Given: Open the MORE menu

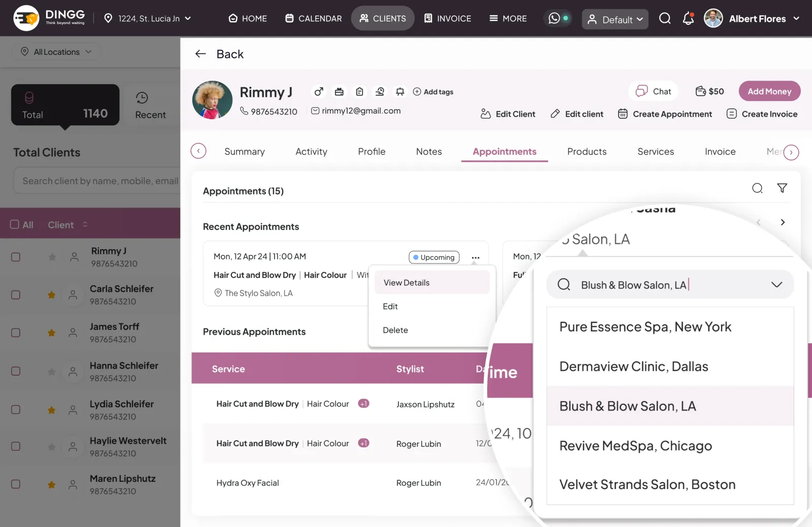Looking at the screenshot, I should click(x=507, y=18).
